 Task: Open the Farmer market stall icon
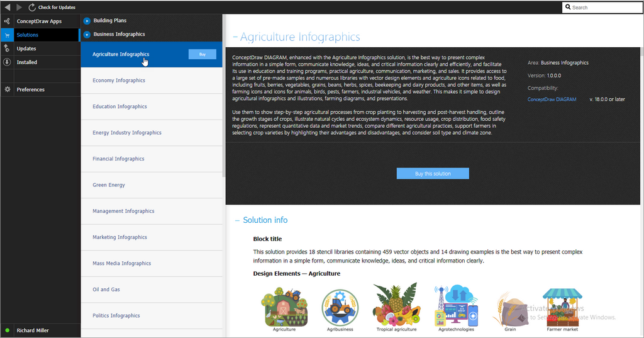[x=562, y=307]
